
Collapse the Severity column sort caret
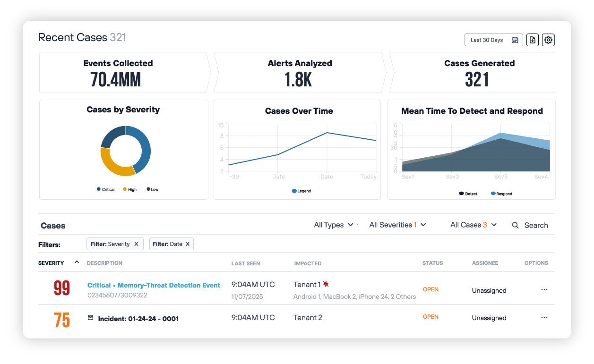point(77,262)
